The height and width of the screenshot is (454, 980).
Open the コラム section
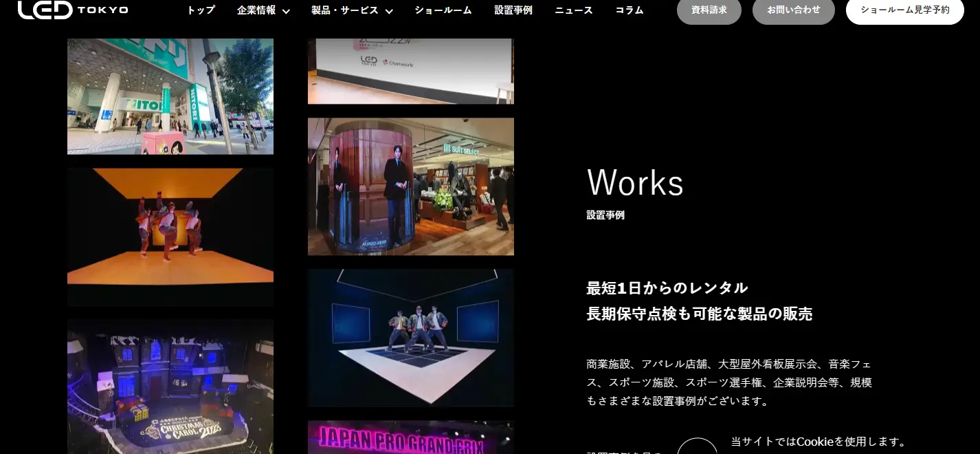pos(629,10)
